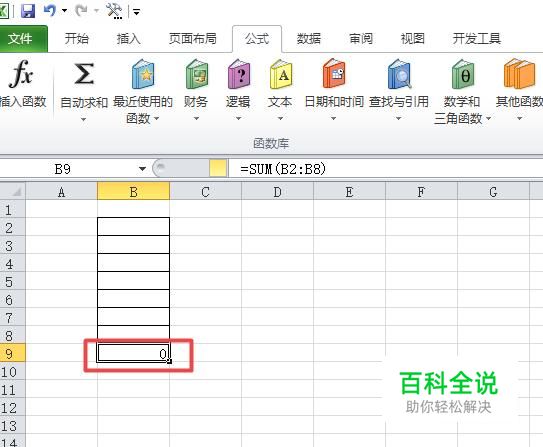Screen dimensions: 543x447
Task: Open 最近使用的函数 Recently Used book icon
Action: pos(143,74)
